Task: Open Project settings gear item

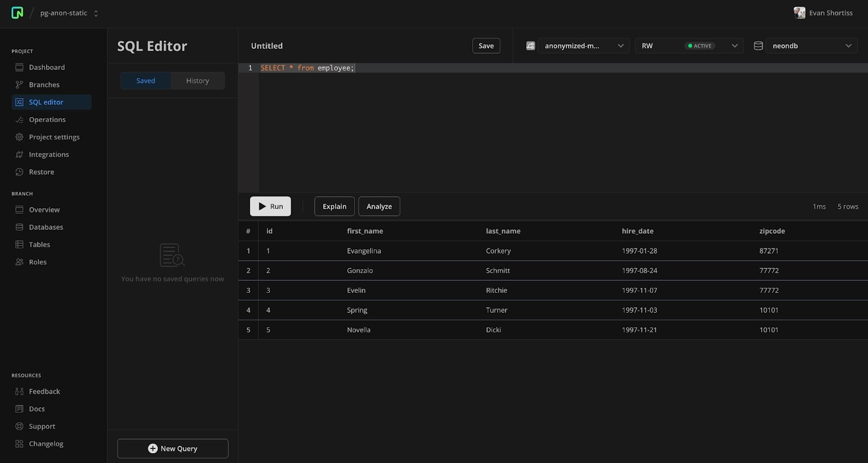Action: coord(54,137)
